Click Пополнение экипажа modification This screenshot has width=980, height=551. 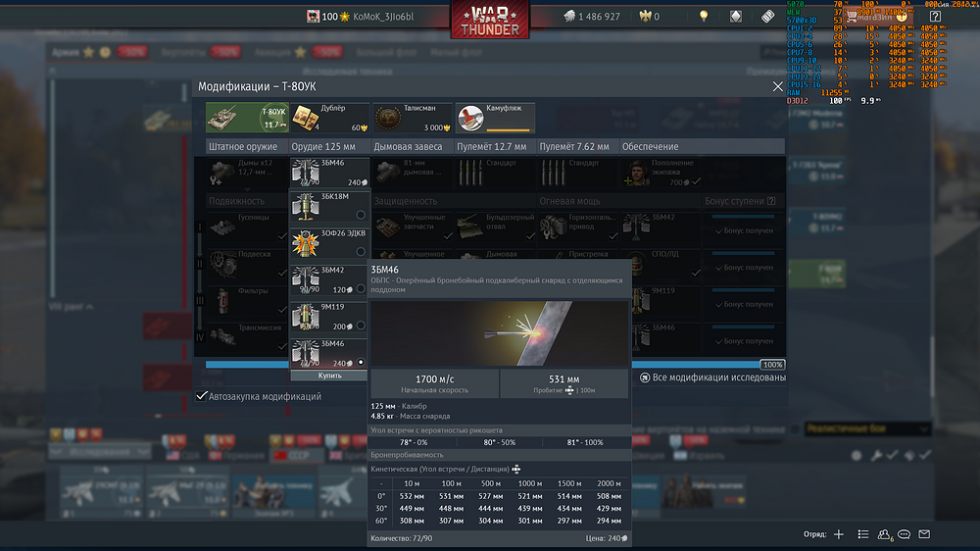661,173
